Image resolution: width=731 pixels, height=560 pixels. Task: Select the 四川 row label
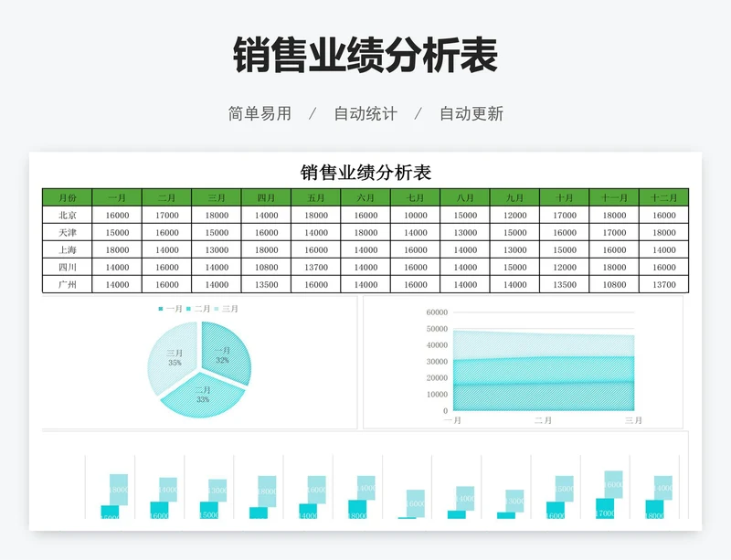pyautogui.click(x=67, y=267)
